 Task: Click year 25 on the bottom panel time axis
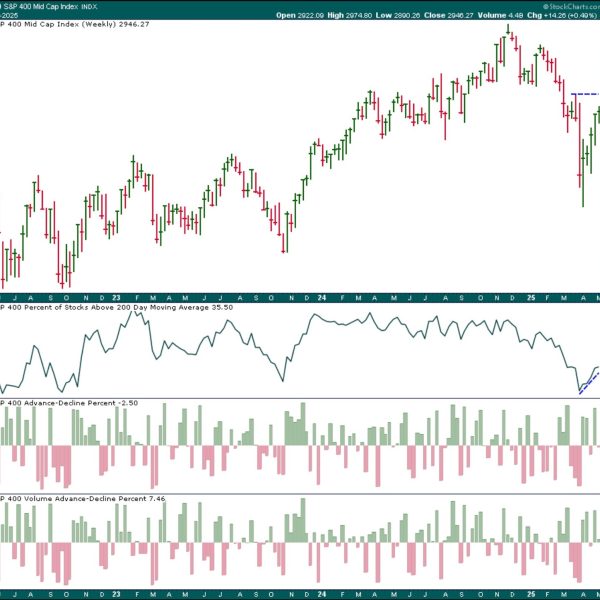pos(531,594)
